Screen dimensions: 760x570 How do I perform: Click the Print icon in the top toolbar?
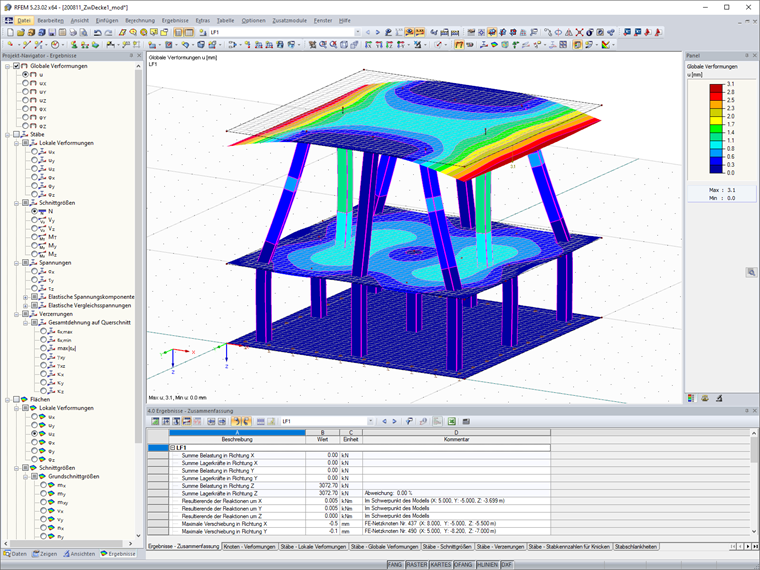tap(73, 32)
